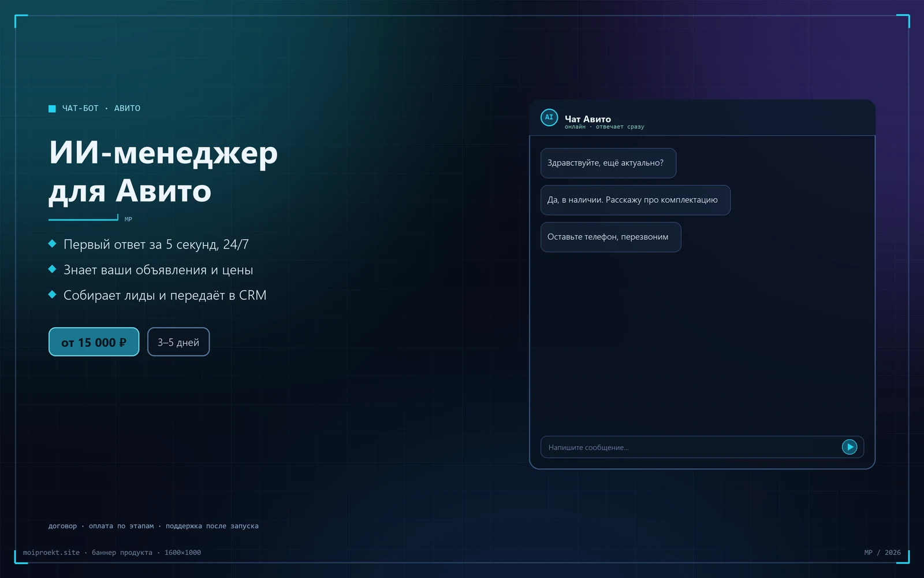Click the diamond bullet beside Собирает лиды line
Viewport: 924px width, 578px height.
coord(52,295)
